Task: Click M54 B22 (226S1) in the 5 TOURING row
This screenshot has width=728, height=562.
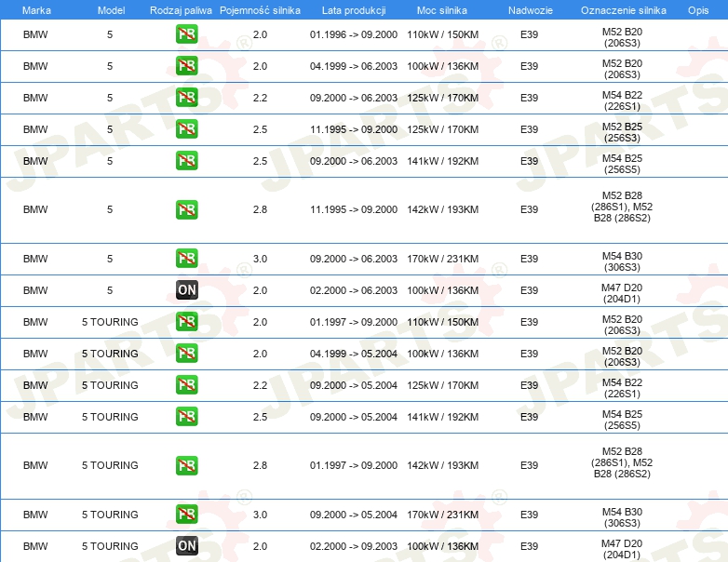Action: pyautogui.click(x=622, y=388)
